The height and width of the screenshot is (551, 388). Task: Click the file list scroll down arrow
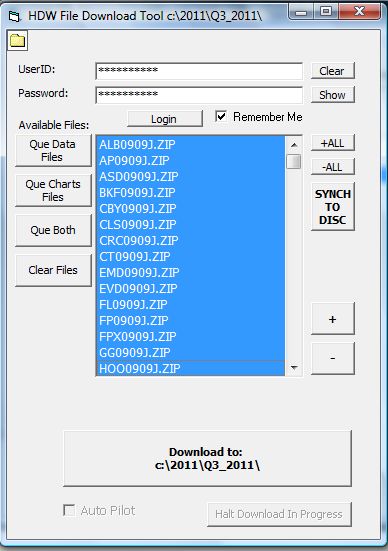pos(294,368)
